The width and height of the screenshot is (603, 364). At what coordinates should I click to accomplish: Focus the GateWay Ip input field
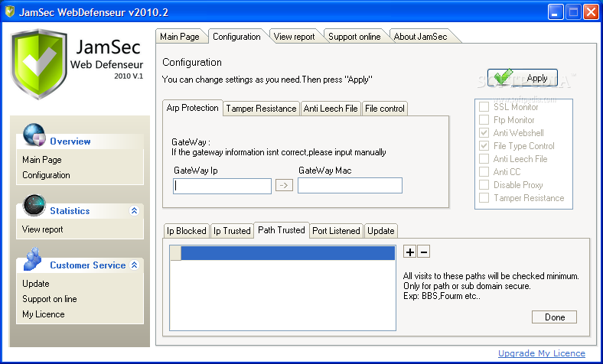pos(222,186)
